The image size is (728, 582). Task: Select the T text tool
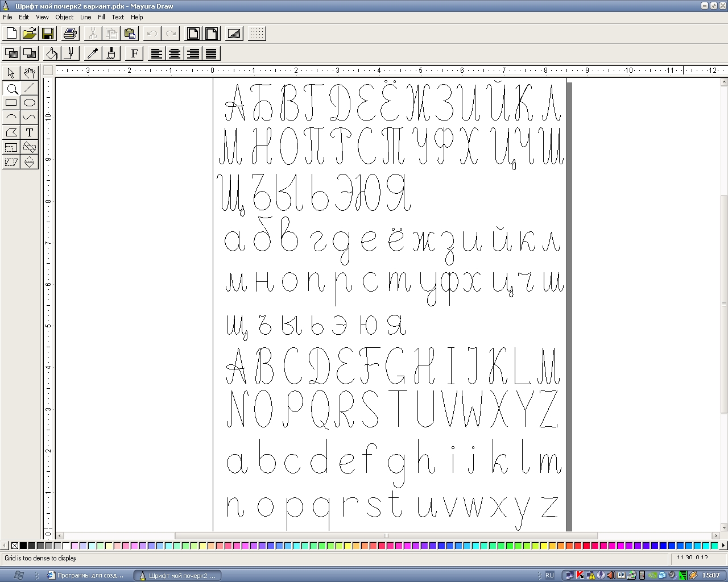coord(30,132)
